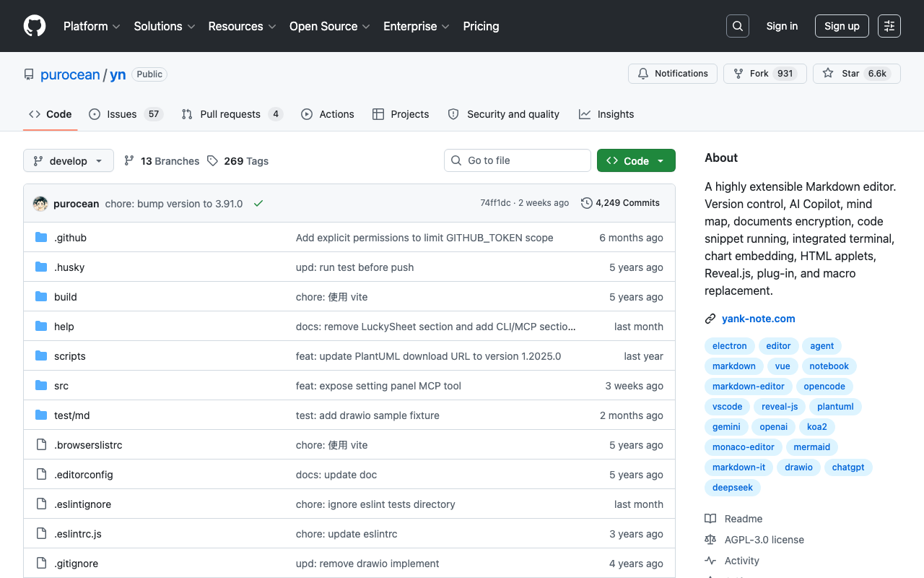Click the green check commit status icon
Image resolution: width=924 pixels, height=578 pixels.
(258, 204)
